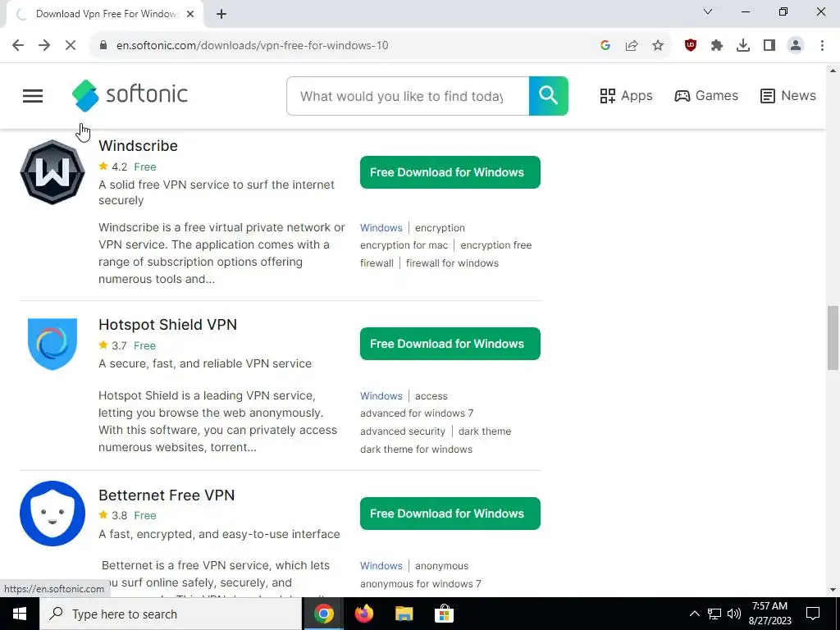
Task: Click the Windscribe app icon
Action: (52, 172)
